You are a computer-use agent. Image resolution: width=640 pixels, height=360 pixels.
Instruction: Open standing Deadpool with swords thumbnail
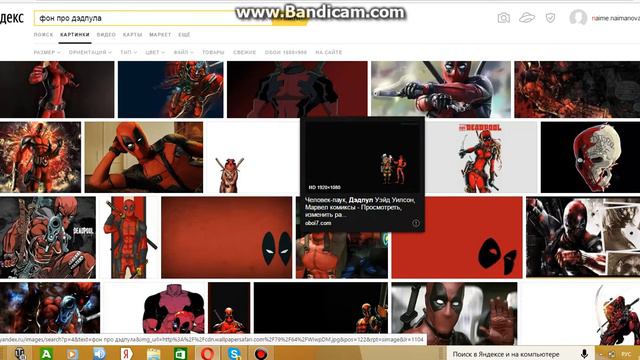coord(129,238)
